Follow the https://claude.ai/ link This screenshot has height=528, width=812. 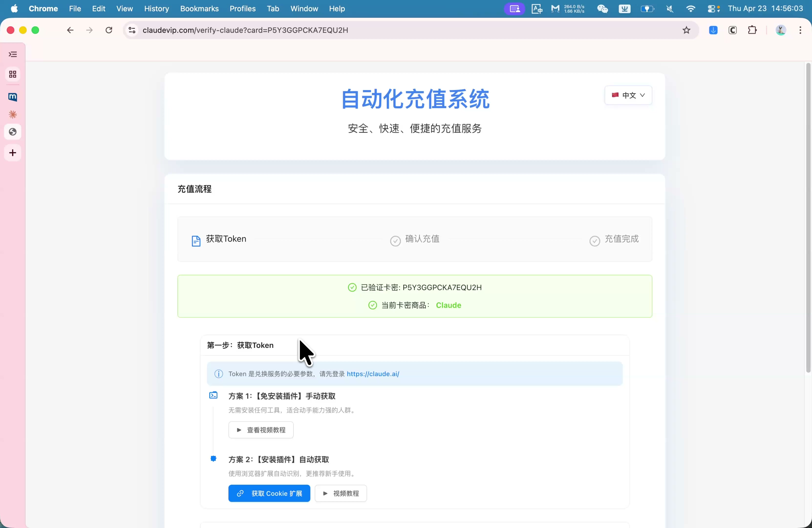point(373,374)
